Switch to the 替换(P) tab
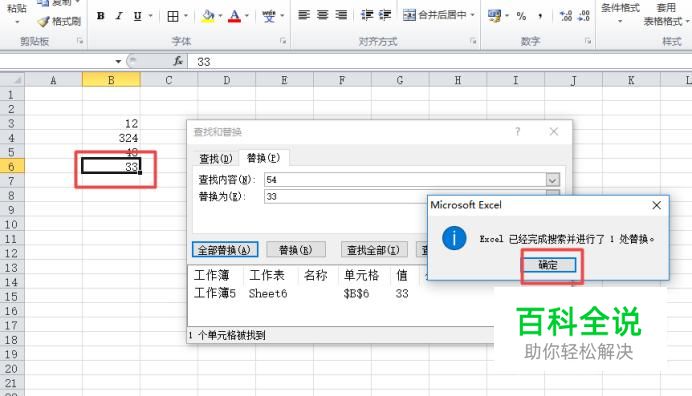The height and width of the screenshot is (396, 692). (263, 158)
